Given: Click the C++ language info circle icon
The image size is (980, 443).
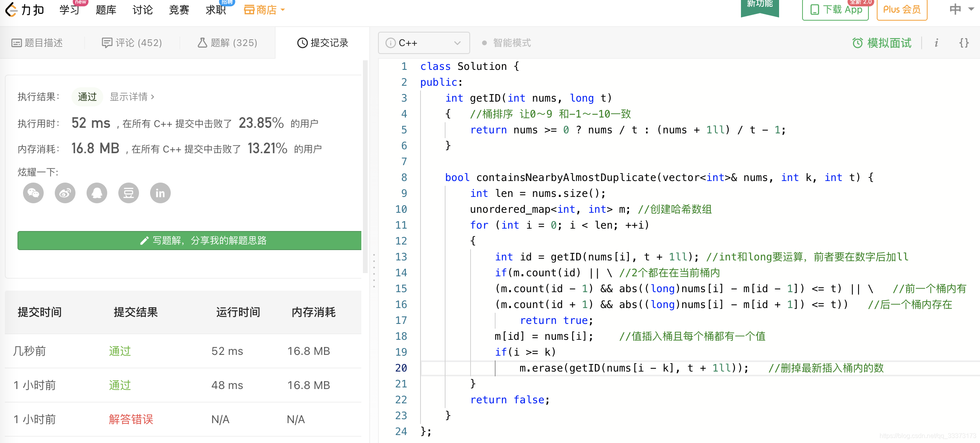Looking at the screenshot, I should click(391, 43).
